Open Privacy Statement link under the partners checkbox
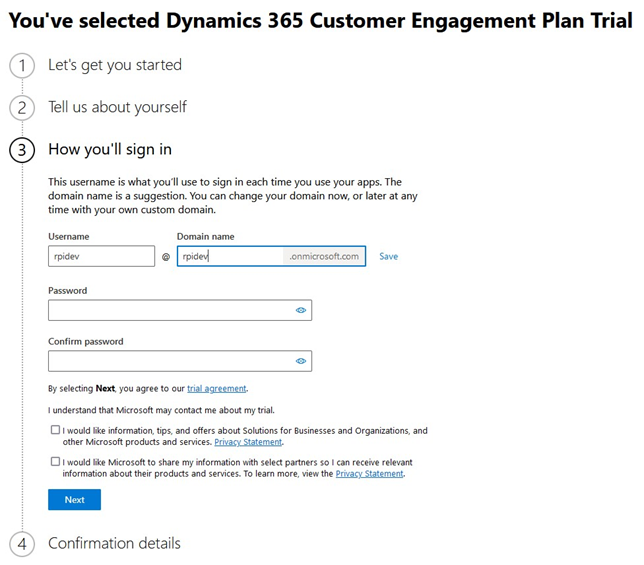This screenshot has height=565, width=644. pyautogui.click(x=369, y=474)
